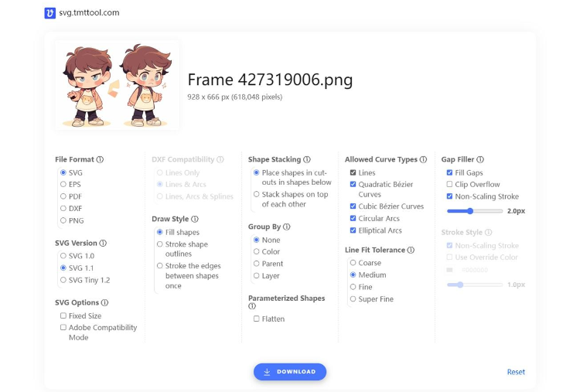Screen dimensions: 573x392
Task: Open info icon next to Allowed Curve Types
Action: pos(423,159)
